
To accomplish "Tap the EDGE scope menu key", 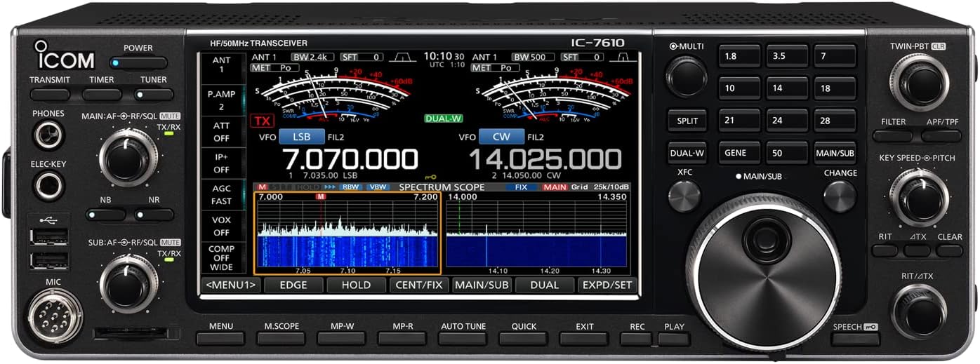I will [x=293, y=285].
